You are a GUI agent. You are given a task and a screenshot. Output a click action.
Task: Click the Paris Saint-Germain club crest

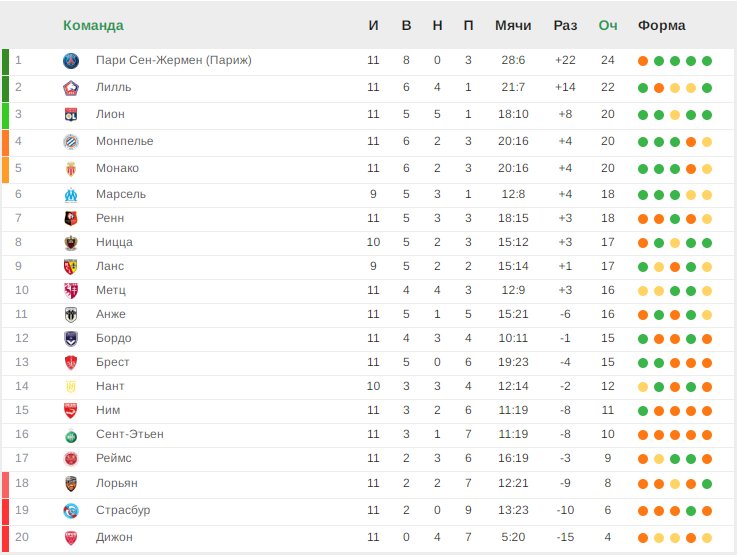pyautogui.click(x=71, y=61)
